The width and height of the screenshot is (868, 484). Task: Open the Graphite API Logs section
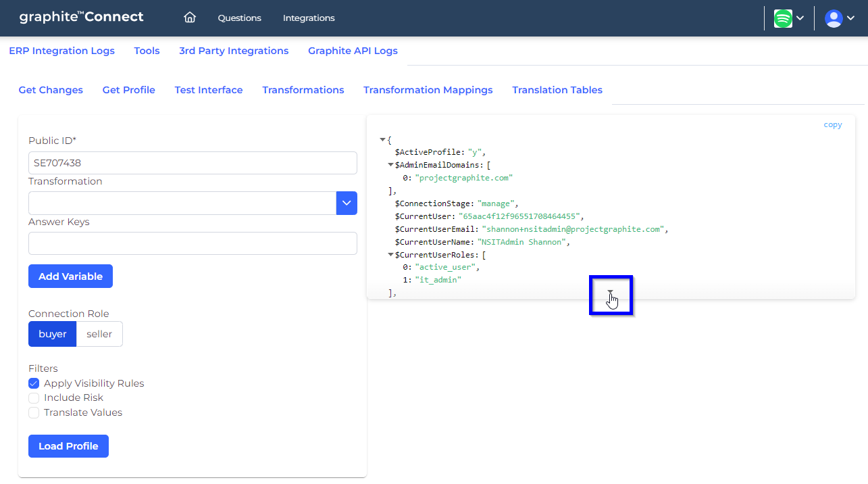(x=352, y=51)
